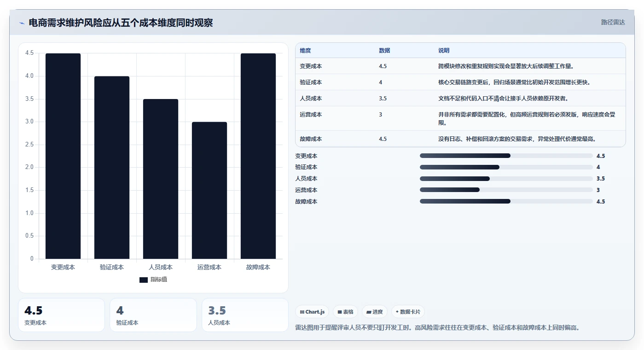The image size is (644, 350).
Task: Click the 指标值 legend text
Action: pyautogui.click(x=159, y=280)
